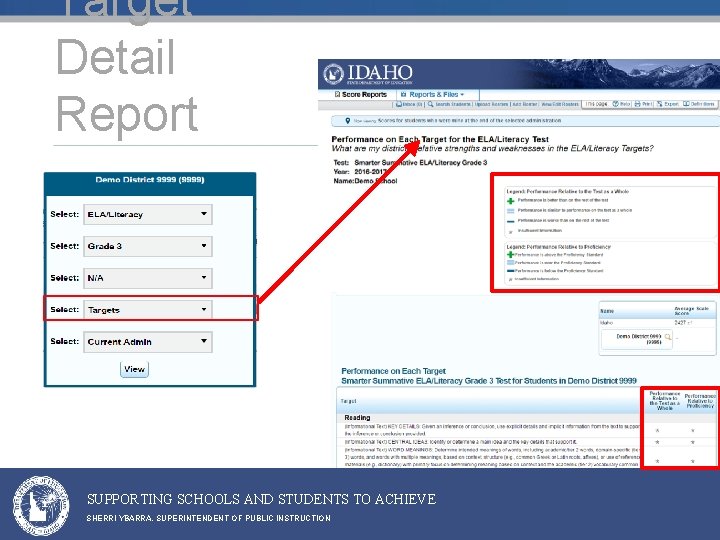Click the Help icon in toolbar
720x540 pixels.
pos(616,104)
